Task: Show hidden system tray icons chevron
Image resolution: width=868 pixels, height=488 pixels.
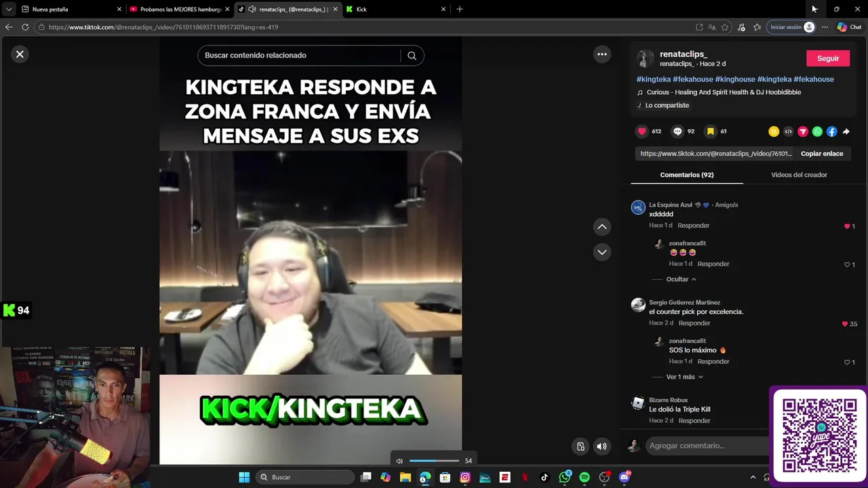Action: [753, 477]
